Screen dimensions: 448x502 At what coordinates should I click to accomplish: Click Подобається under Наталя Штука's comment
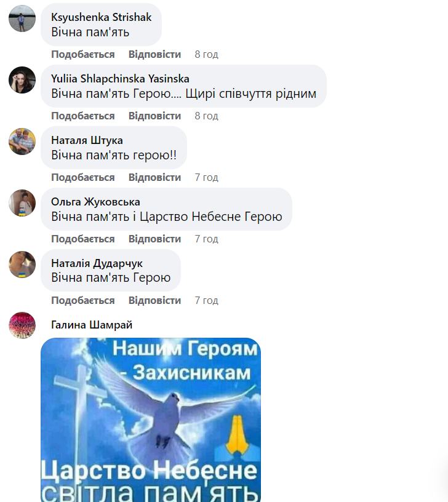[83, 177]
